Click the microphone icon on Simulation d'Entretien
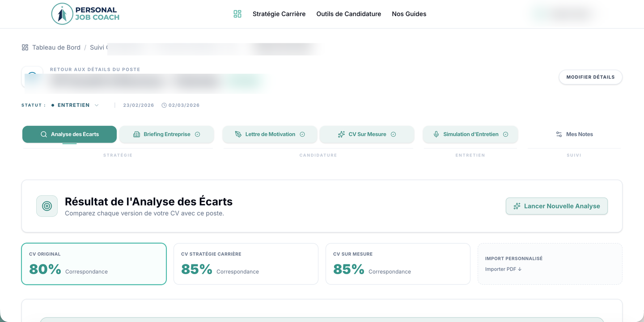Viewport: 644px width, 322px height. click(x=436, y=134)
